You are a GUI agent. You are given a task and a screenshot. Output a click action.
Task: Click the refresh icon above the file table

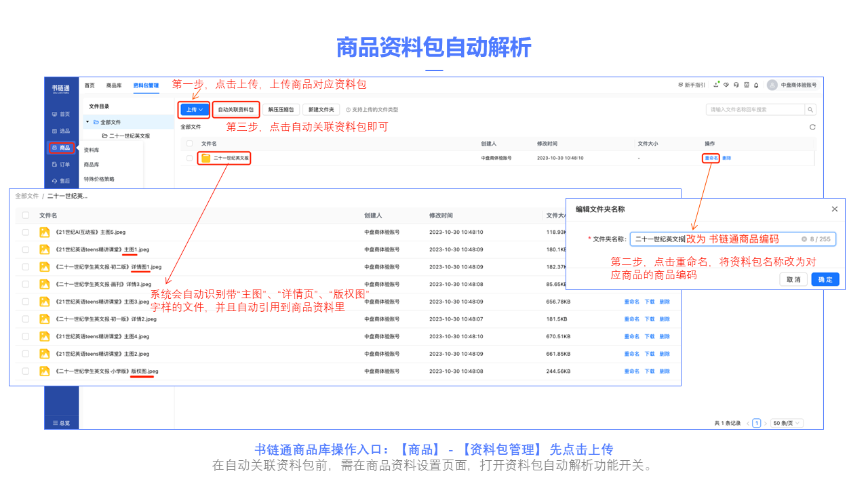pos(812,127)
